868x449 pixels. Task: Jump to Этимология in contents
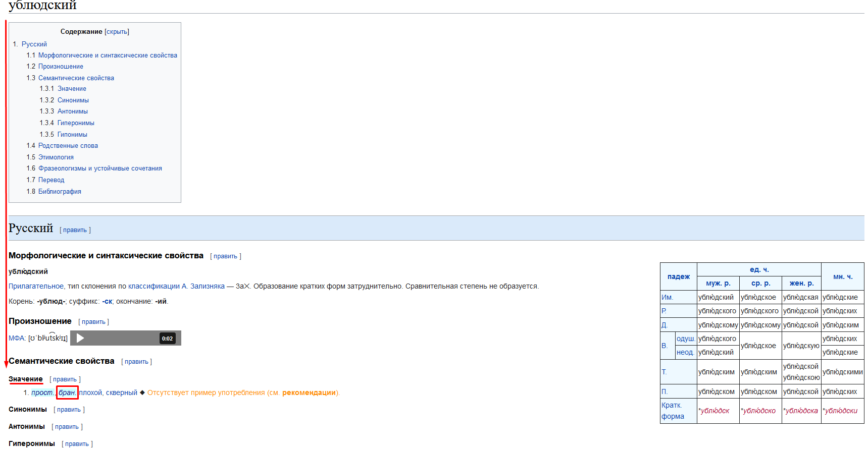tap(56, 157)
